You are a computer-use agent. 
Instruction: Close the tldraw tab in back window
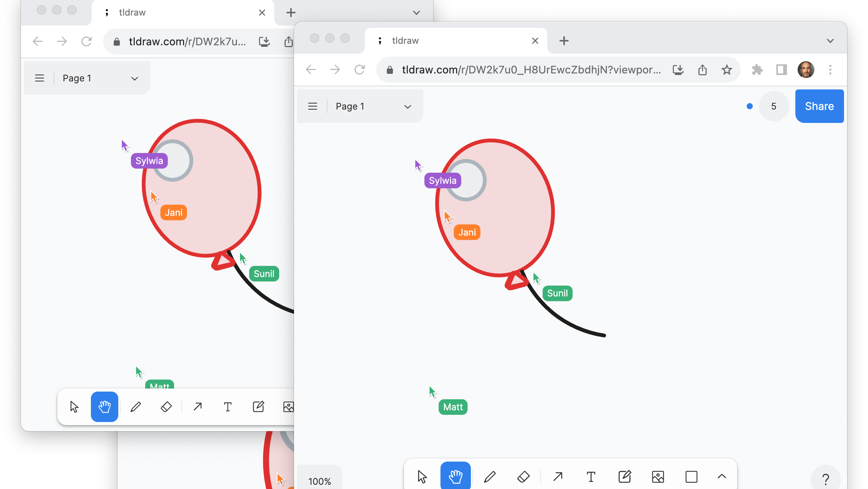pyautogui.click(x=262, y=13)
